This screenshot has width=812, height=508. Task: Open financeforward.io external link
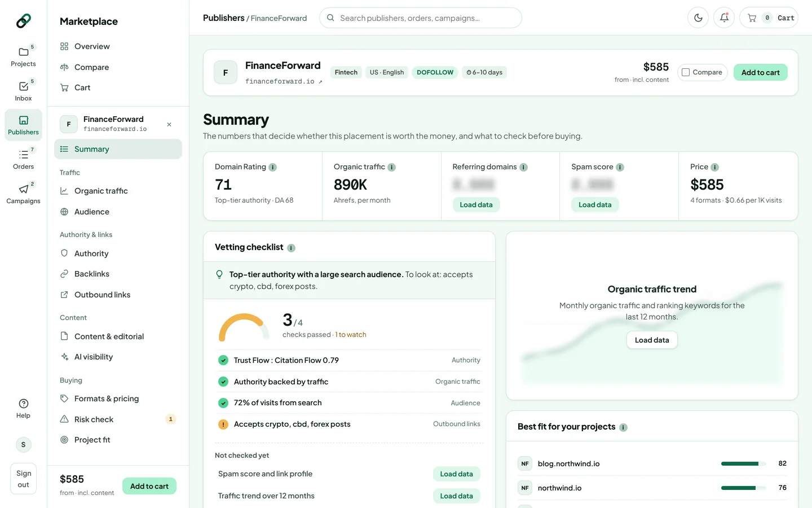(284, 81)
